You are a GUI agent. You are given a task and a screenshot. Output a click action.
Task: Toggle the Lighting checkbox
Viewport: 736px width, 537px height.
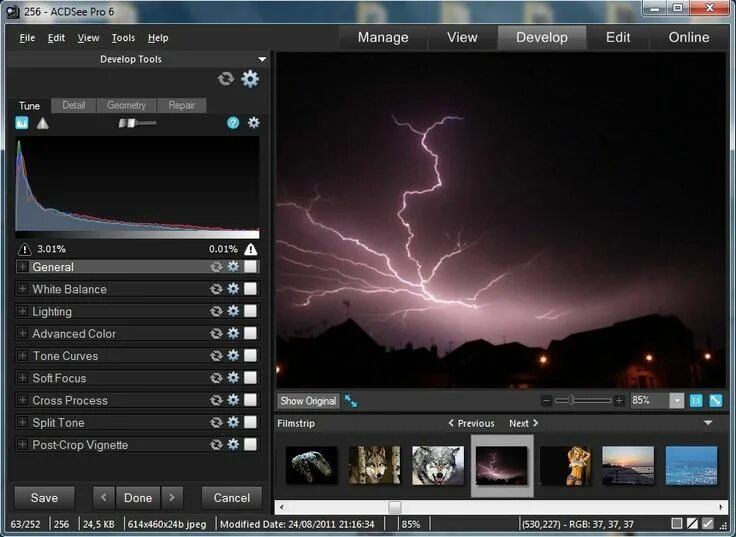(251, 311)
